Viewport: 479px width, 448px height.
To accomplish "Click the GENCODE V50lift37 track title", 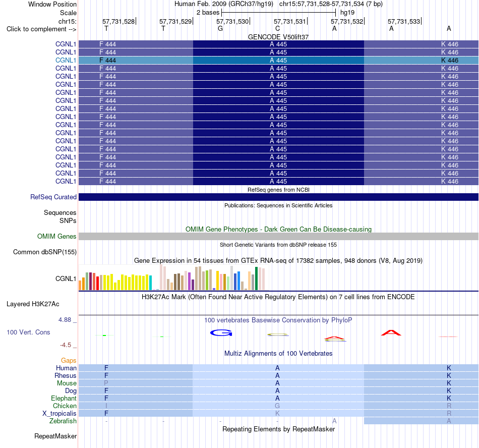I will (x=278, y=37).
